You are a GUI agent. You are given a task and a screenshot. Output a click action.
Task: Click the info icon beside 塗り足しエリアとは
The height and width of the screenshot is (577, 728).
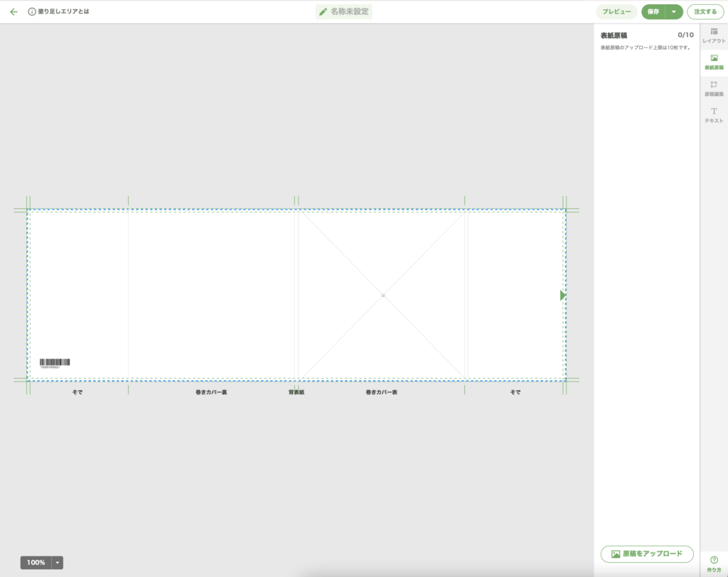click(32, 12)
